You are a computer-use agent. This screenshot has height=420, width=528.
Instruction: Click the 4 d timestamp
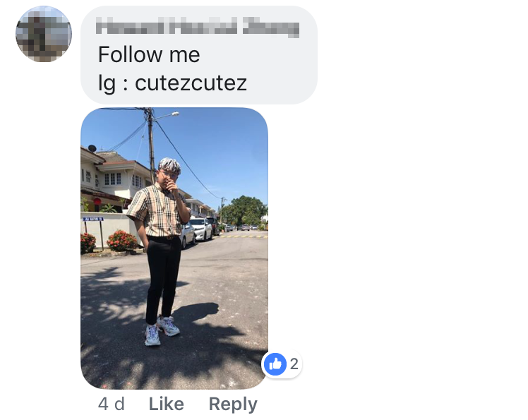coord(112,404)
